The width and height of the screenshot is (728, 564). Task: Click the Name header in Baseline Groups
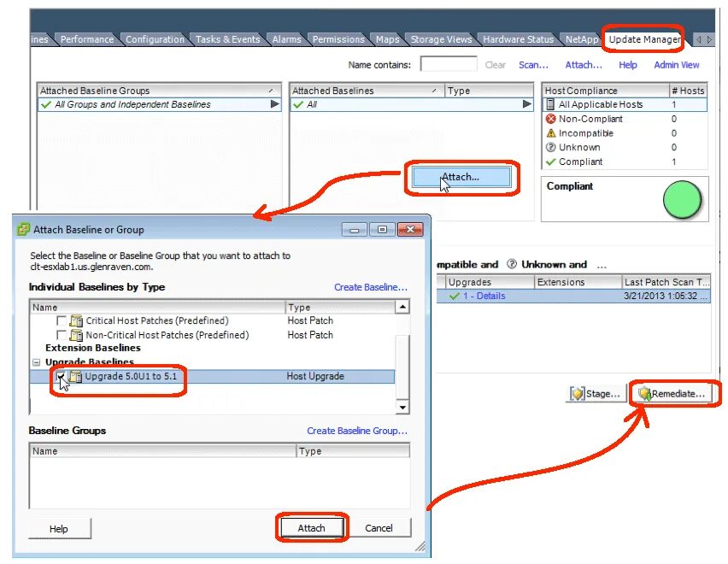(x=163, y=450)
